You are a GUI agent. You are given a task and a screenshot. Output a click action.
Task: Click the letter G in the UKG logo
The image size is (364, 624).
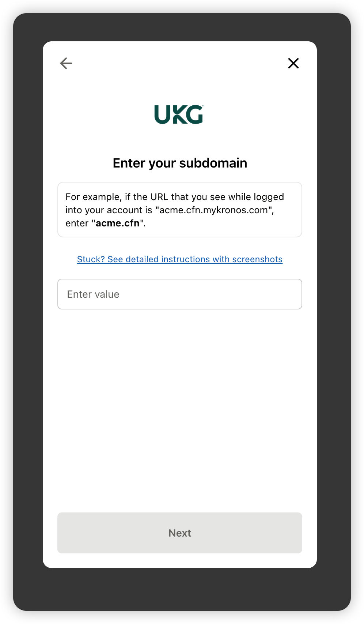pyautogui.click(x=195, y=115)
